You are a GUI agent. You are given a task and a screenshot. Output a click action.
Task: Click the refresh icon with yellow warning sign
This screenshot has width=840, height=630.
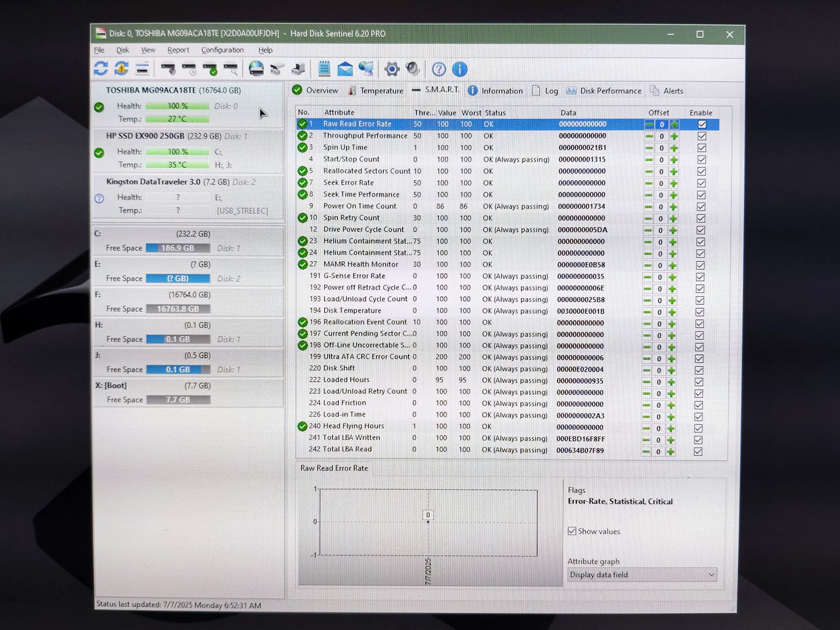[121, 69]
